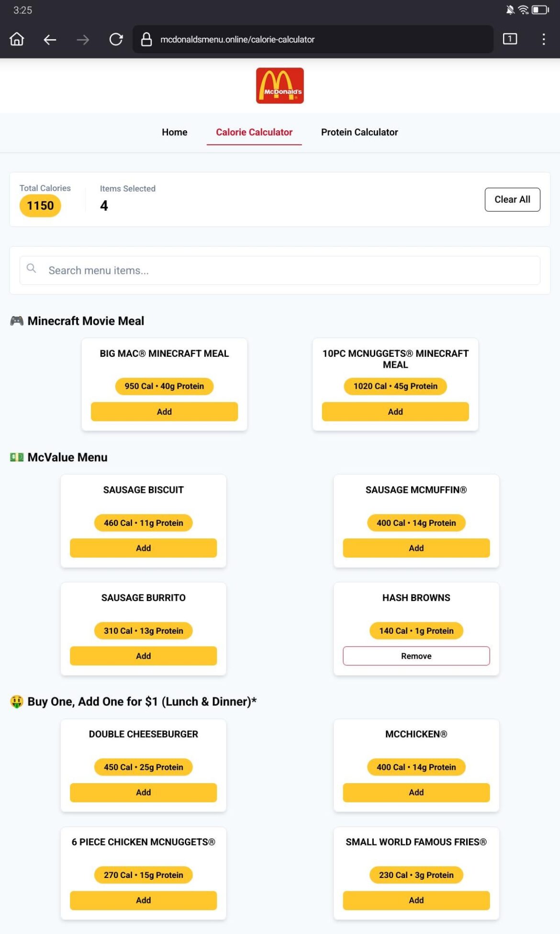Viewport: 560px width, 934px height.
Task: Tap the browser home icon
Action: point(17,39)
